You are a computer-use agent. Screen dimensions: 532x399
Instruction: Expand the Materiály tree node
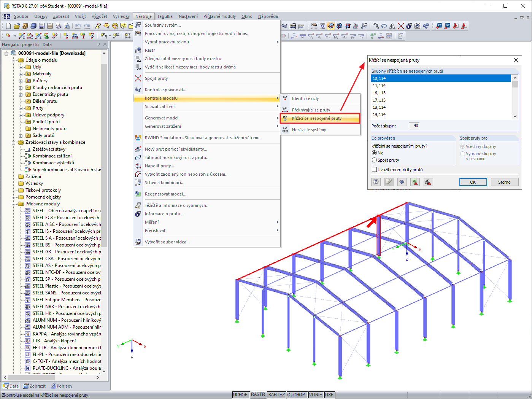pyautogui.click(x=21, y=74)
